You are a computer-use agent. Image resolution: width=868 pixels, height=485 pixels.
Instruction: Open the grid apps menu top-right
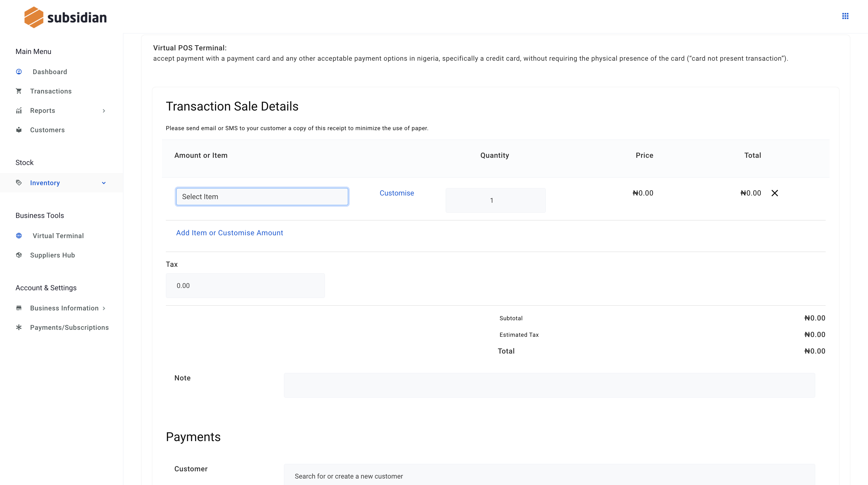845,16
